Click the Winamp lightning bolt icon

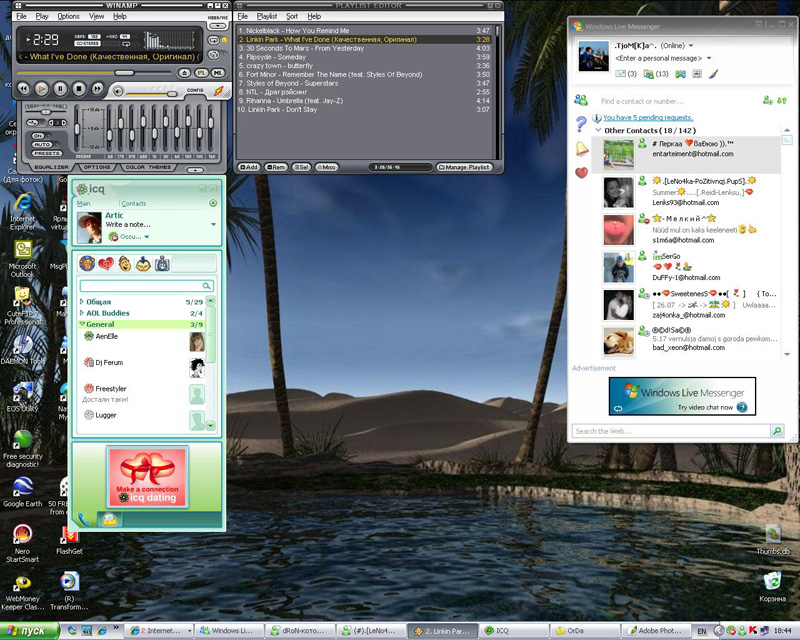218,91
